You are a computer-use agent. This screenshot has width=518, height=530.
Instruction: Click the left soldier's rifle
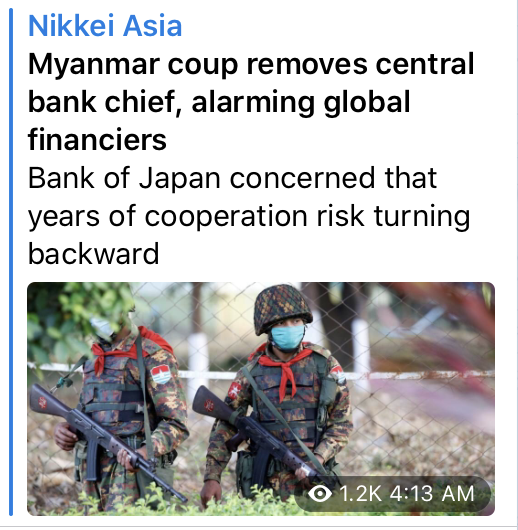[105, 443]
